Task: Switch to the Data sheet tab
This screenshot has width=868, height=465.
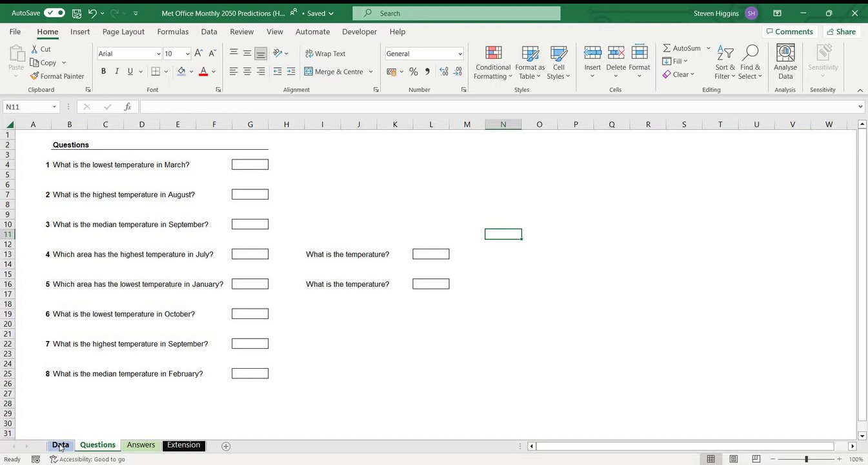Action: 61,445
